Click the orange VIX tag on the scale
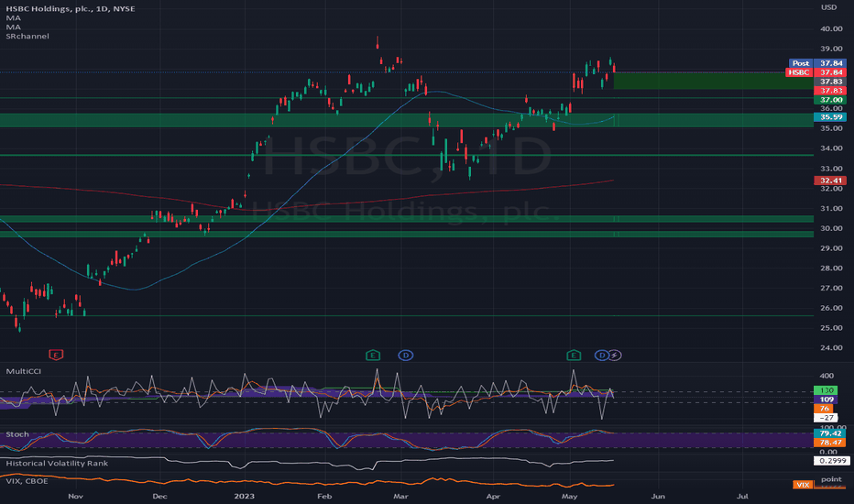Viewport: 854px width, 504px height. (803, 485)
